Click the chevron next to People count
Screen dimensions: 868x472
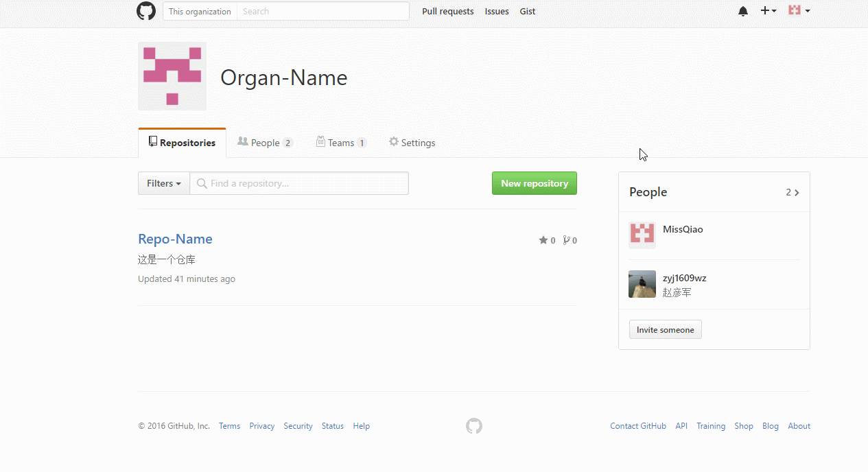click(797, 193)
